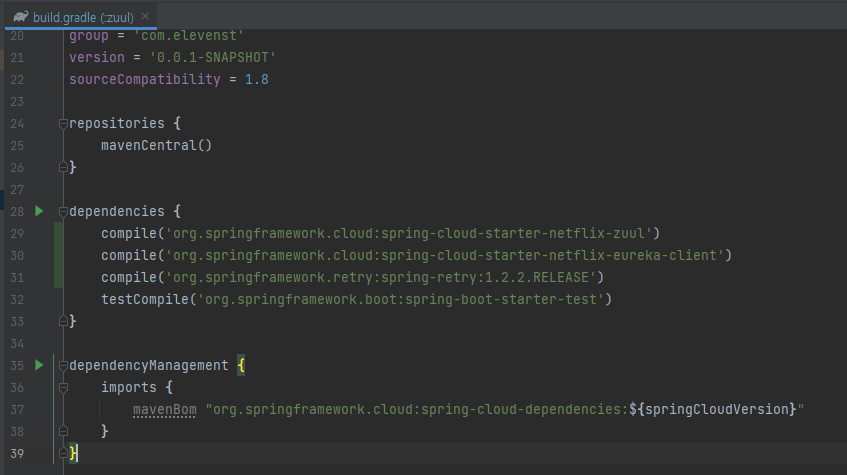Click line number 21 in gutter
847x475 pixels.
click(x=17, y=57)
